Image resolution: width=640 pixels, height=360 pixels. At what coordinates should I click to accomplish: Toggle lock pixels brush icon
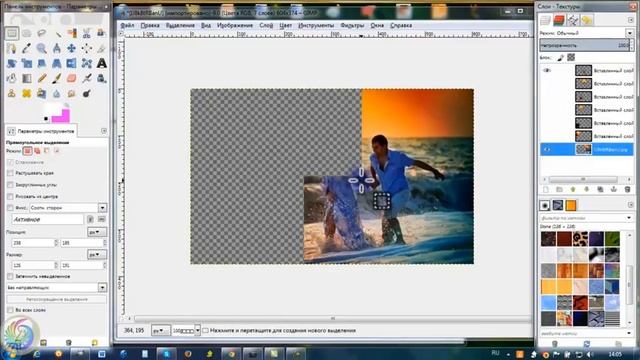coord(561,58)
